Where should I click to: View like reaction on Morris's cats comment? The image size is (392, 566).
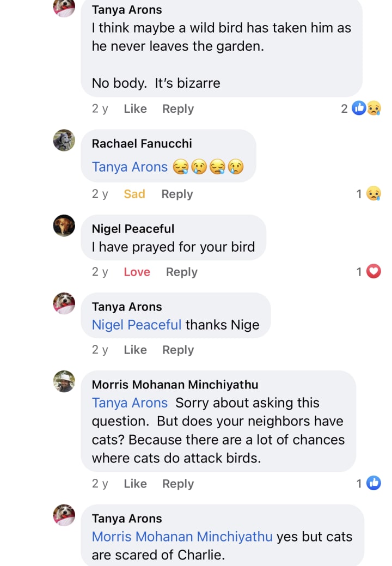[x=373, y=483]
